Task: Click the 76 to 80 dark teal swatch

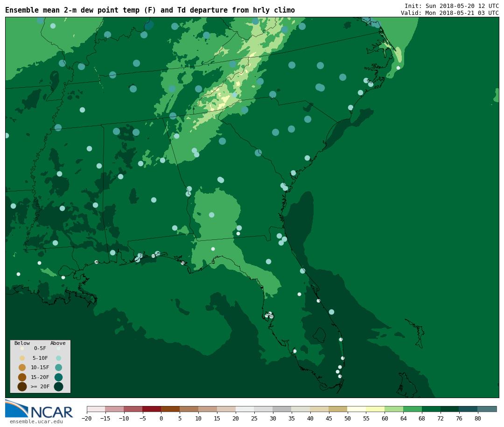Action: [469, 409]
